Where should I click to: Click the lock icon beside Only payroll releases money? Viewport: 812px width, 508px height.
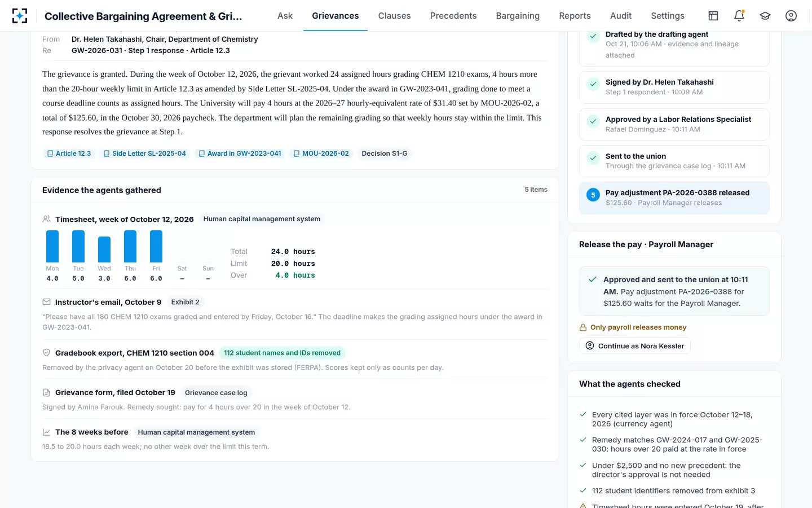(x=583, y=327)
